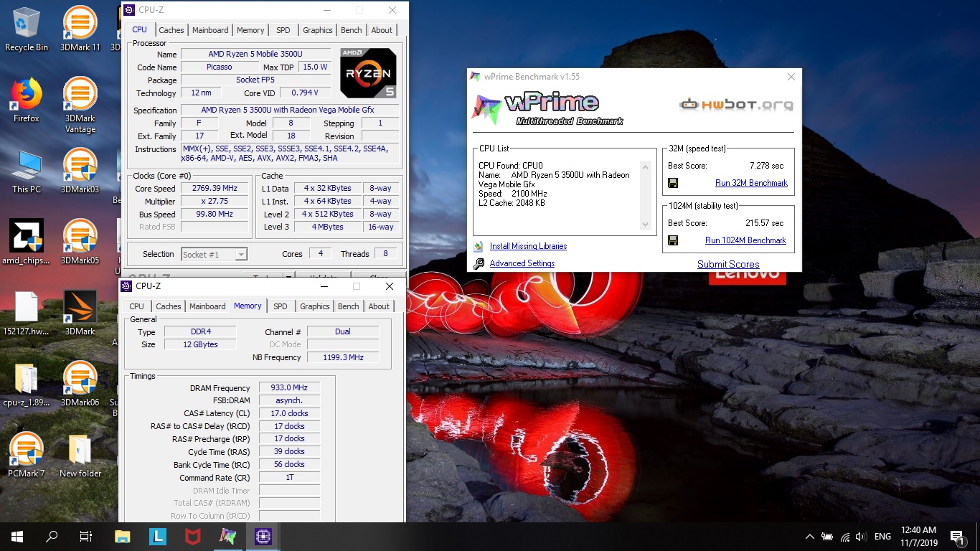The width and height of the screenshot is (980, 551).
Task: Open Graphics tab in lower CPU-Z window
Action: [315, 306]
